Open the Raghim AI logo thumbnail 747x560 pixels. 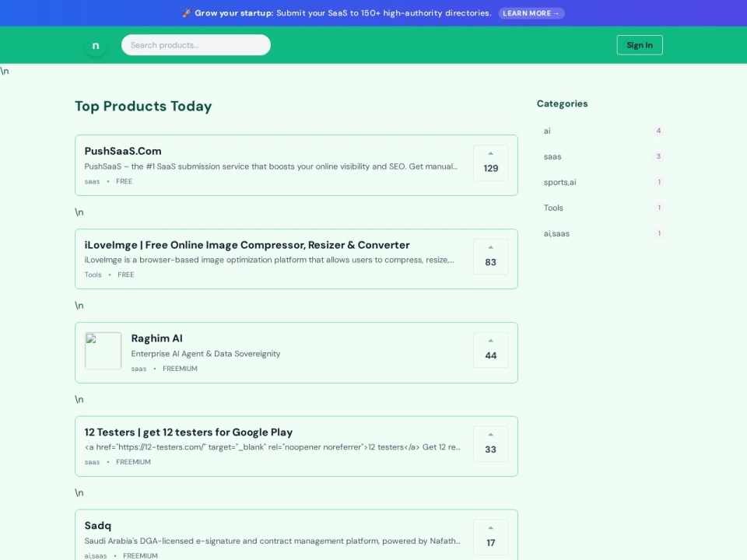click(x=103, y=351)
